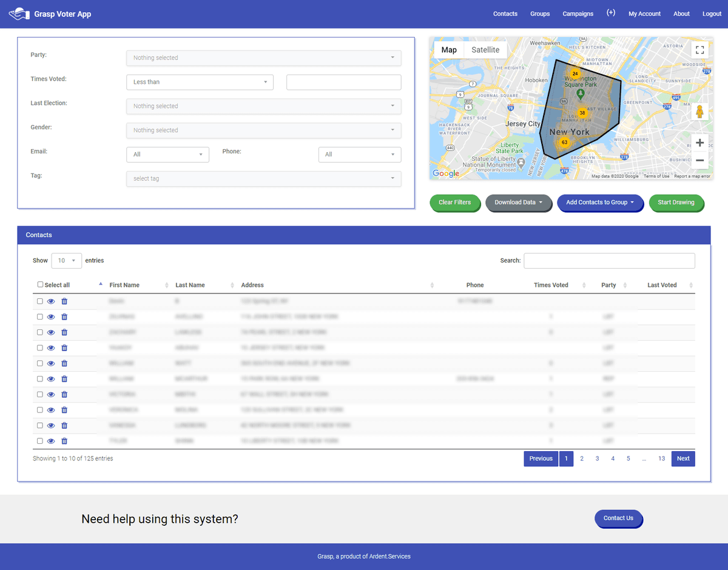The width and height of the screenshot is (728, 570).
Task: Tick the checkbox in the second contact row
Action: [40, 317]
